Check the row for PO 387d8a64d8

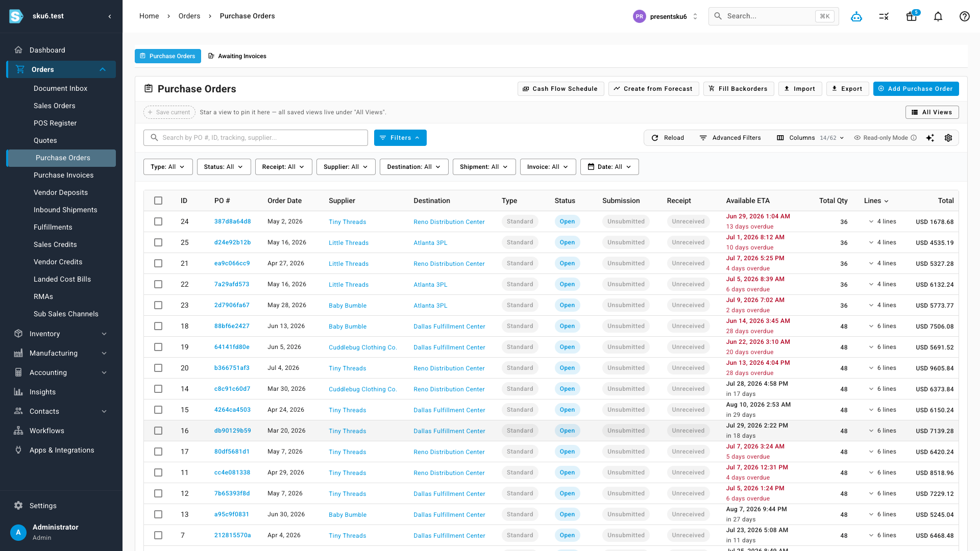pos(158,221)
